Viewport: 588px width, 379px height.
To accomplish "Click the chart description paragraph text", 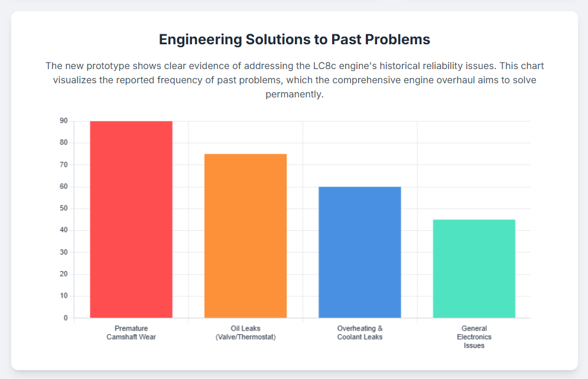I will (294, 80).
